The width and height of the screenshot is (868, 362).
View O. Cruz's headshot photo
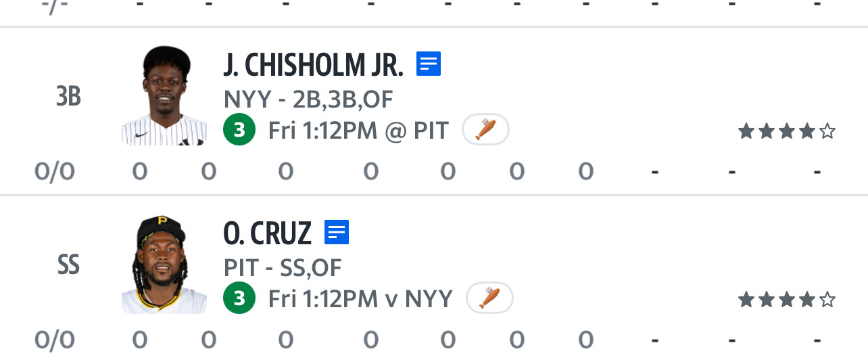pyautogui.click(x=164, y=264)
